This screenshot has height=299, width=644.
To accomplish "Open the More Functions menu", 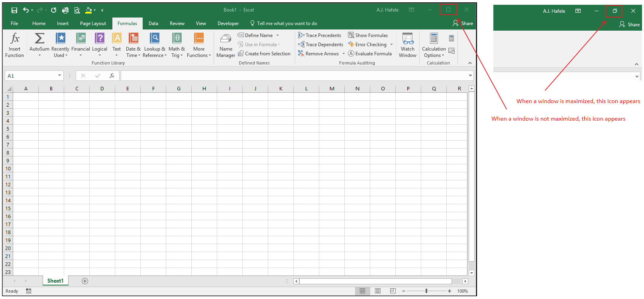I will coord(199,45).
